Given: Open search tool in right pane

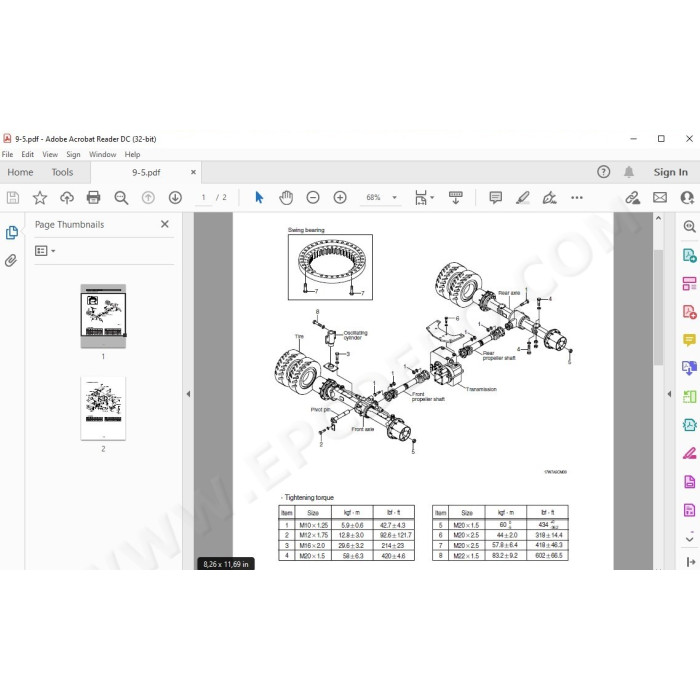Looking at the screenshot, I should (x=689, y=226).
